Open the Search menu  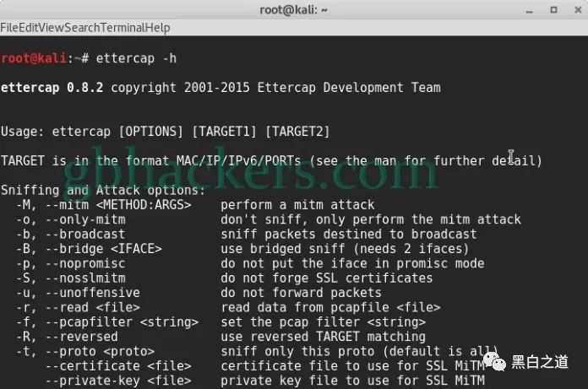tap(82, 28)
